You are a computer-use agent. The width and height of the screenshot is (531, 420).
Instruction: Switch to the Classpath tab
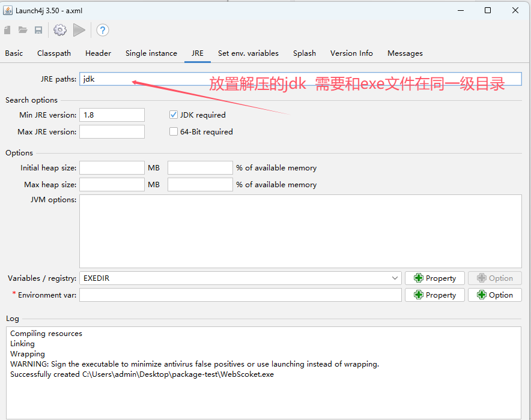pos(54,53)
